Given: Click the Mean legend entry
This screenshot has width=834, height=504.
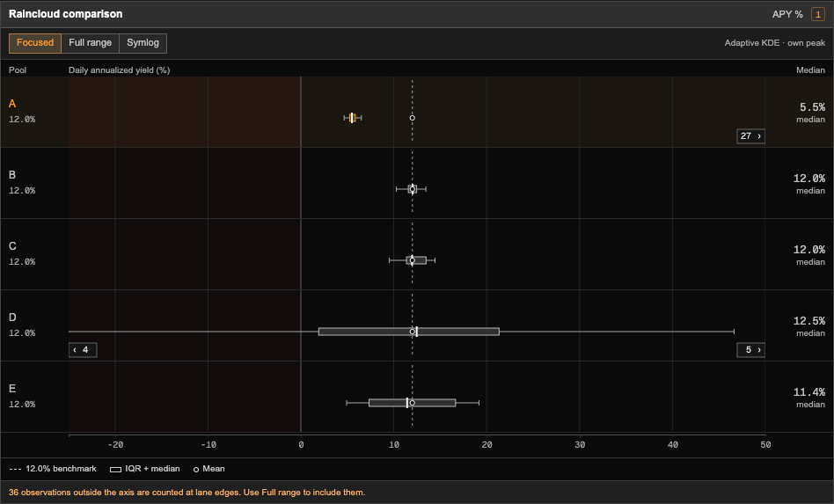Looking at the screenshot, I should [x=209, y=469].
